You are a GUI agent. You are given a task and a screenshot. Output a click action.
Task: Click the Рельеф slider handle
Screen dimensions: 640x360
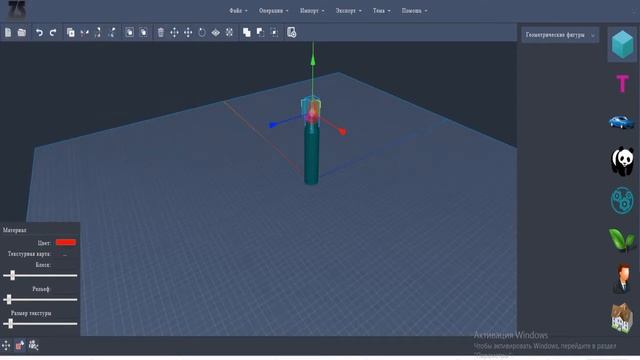9,300
